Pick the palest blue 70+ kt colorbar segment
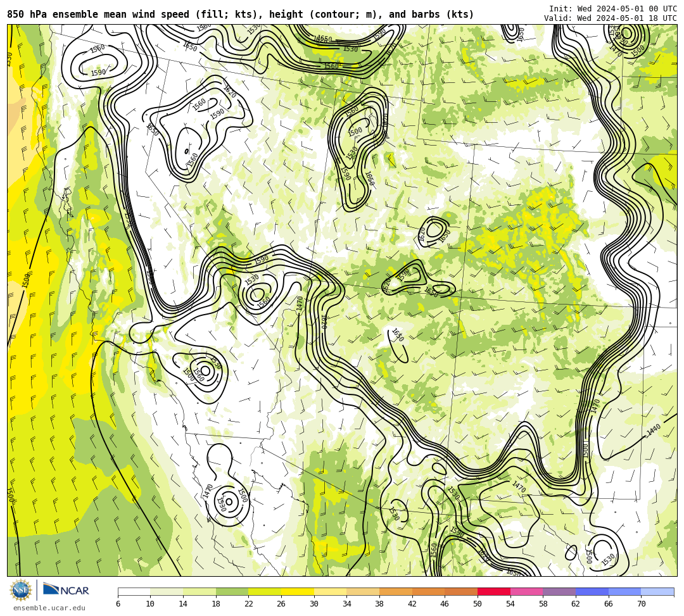Viewport: 684px width, 616px height. 657,591
